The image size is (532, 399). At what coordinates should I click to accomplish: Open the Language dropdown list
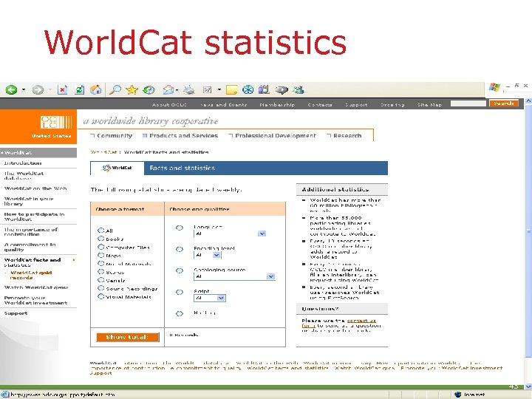(230, 233)
